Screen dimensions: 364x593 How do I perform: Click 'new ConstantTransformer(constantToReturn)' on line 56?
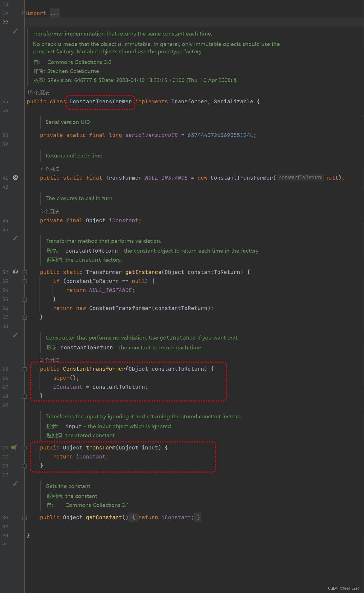[143, 308]
